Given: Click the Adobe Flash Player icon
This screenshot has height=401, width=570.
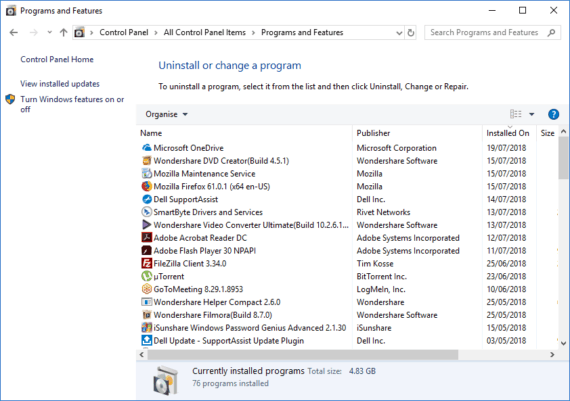Looking at the screenshot, I should tap(146, 250).
